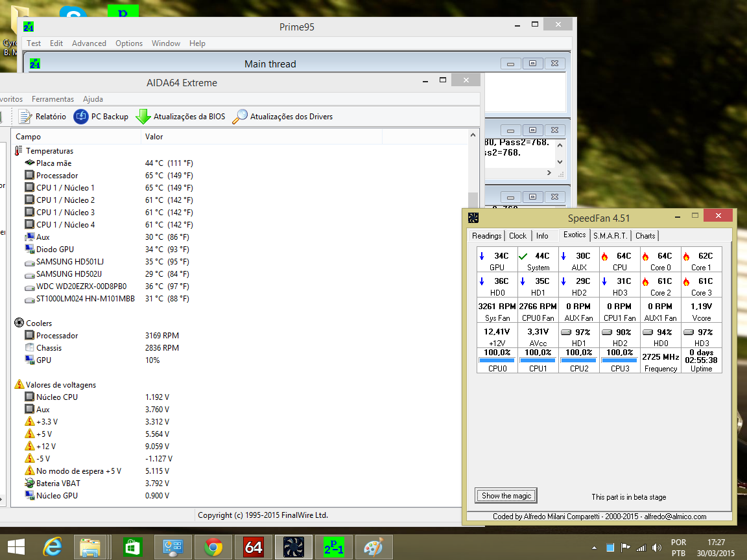Open Prime95 Options menu

pos(128,43)
